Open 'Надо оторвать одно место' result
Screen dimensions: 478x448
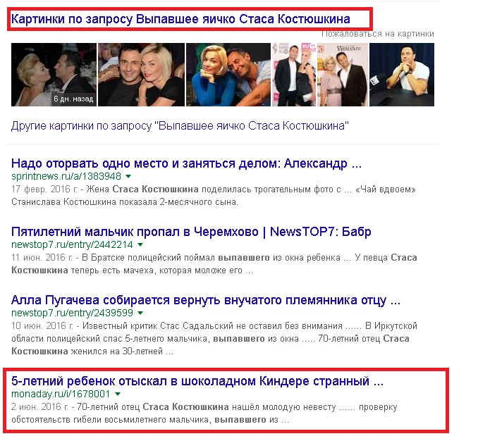pos(186,163)
